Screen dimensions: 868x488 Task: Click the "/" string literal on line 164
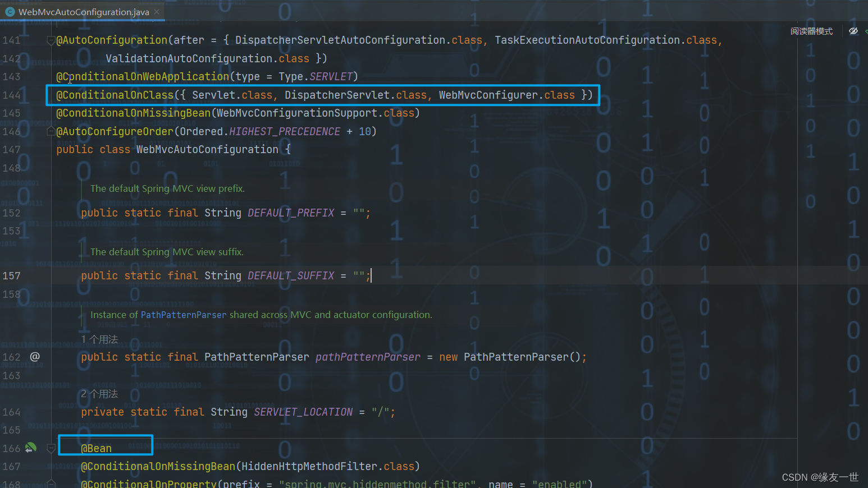pyautogui.click(x=380, y=412)
